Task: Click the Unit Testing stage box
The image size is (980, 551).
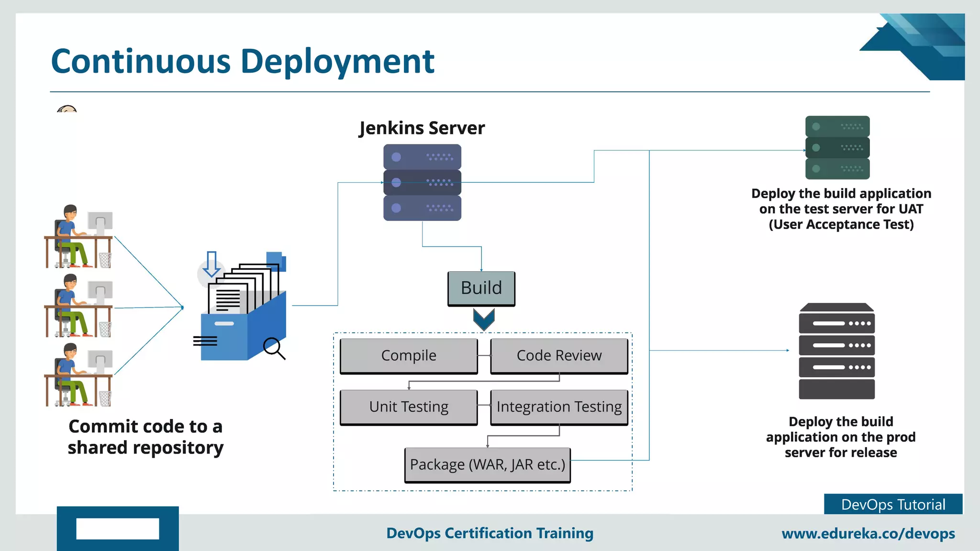Action: (x=409, y=407)
